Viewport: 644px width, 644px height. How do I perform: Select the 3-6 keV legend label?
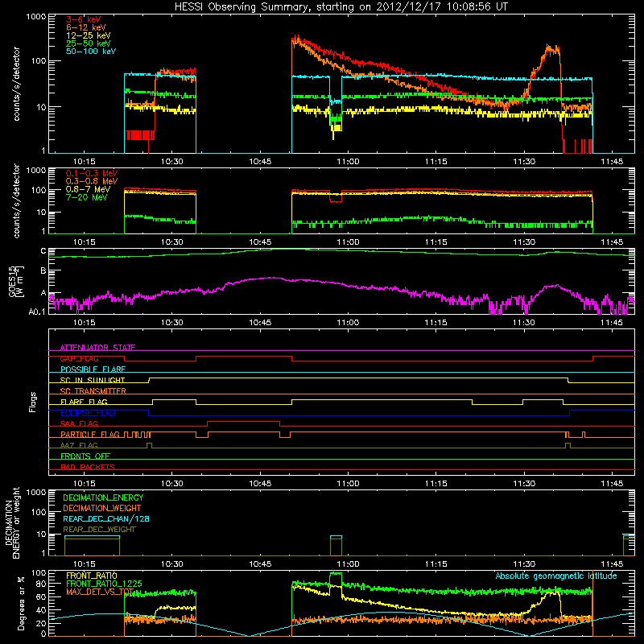coord(84,19)
